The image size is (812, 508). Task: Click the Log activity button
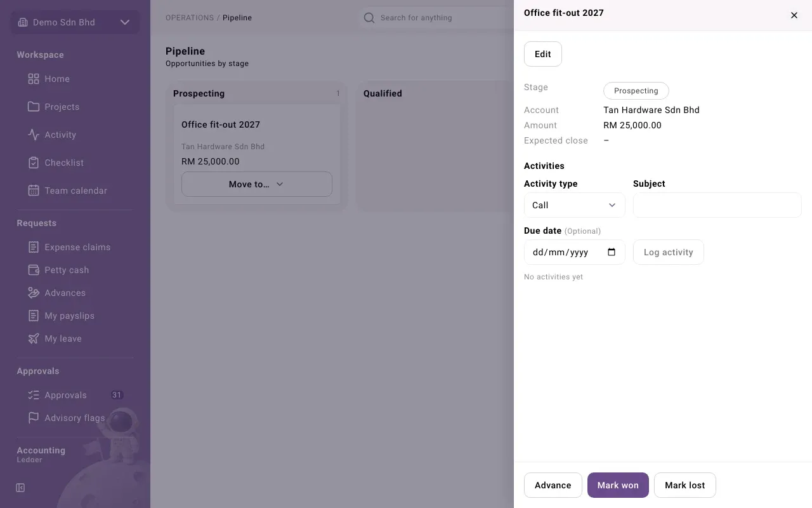(x=669, y=252)
